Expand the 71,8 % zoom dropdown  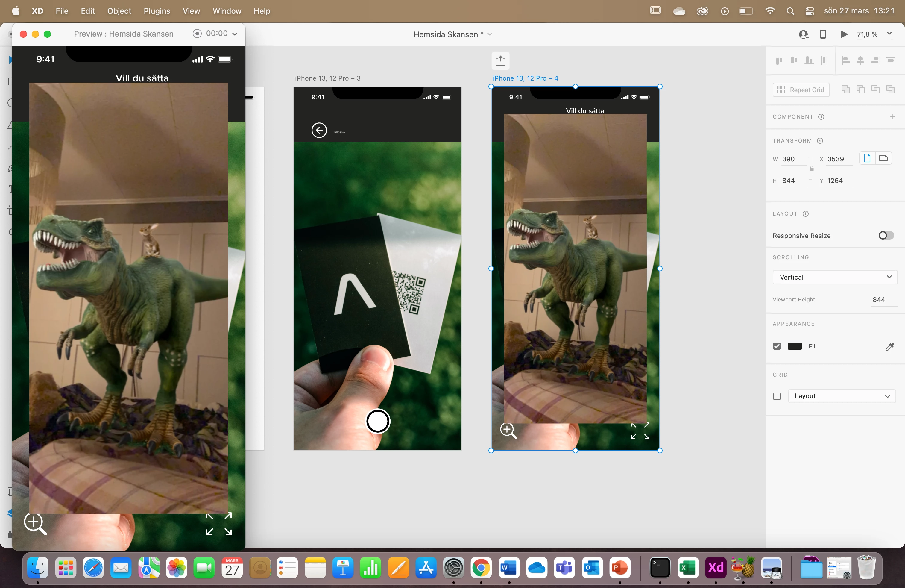889,34
